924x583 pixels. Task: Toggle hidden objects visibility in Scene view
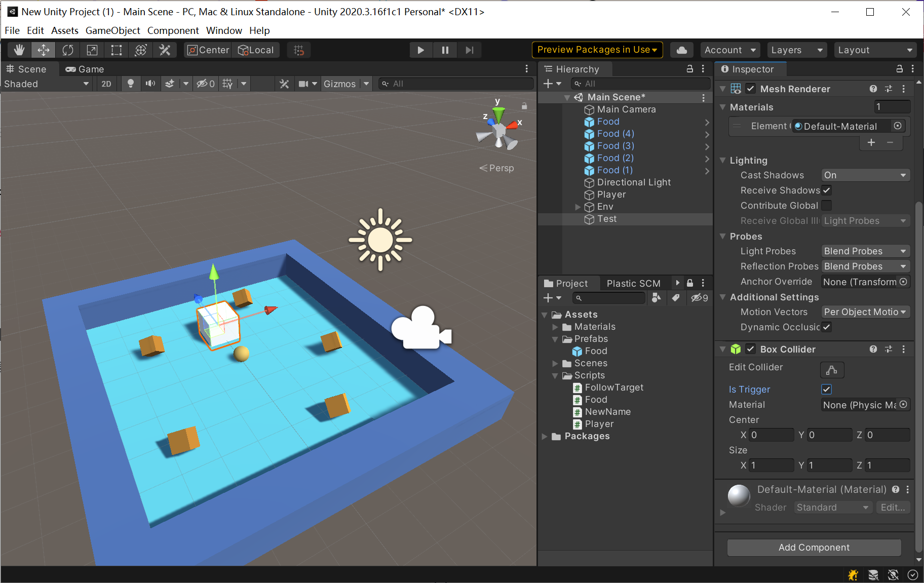tap(206, 84)
